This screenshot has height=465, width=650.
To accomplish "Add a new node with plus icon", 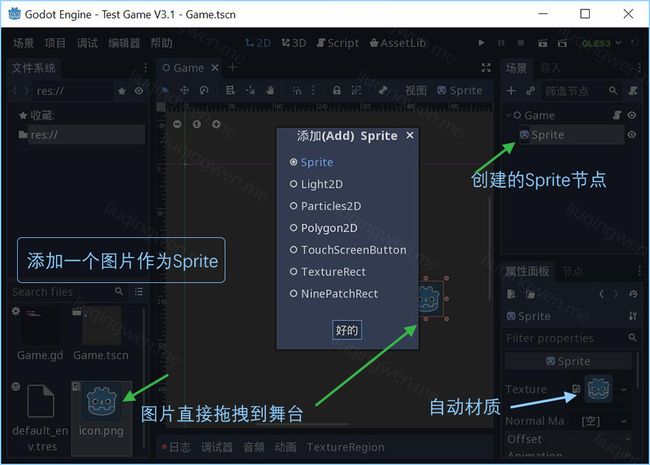I will point(511,91).
